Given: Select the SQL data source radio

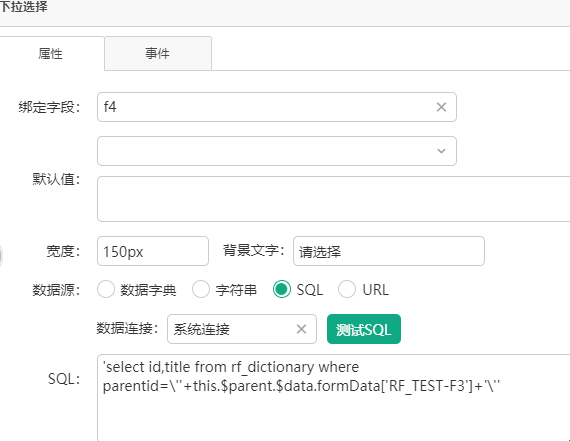Looking at the screenshot, I should (282, 289).
